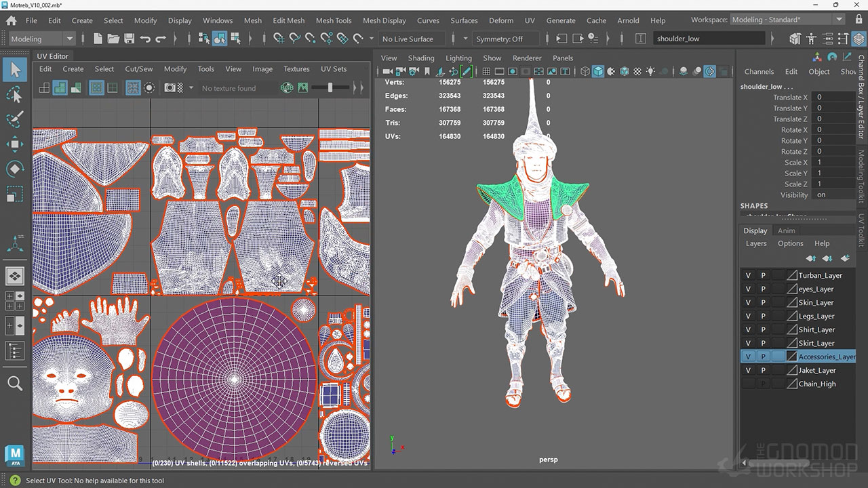
Task: Adjust the UV Editor image dimming slider
Action: point(330,88)
